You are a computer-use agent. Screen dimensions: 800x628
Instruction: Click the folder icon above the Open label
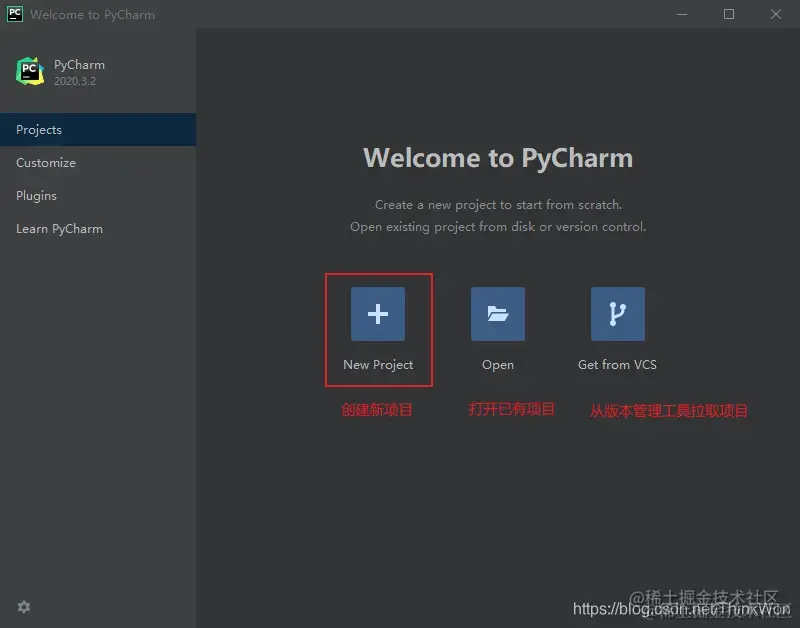(x=497, y=312)
